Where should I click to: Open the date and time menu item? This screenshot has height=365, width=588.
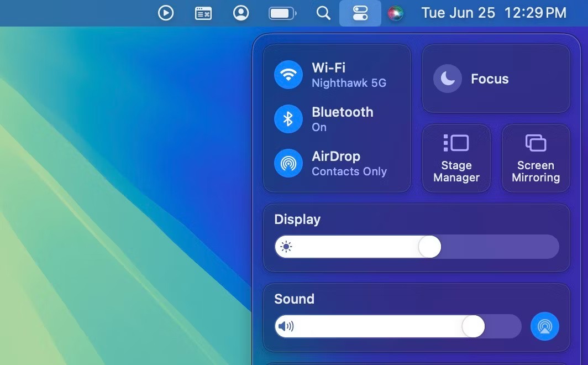pyautogui.click(x=494, y=13)
